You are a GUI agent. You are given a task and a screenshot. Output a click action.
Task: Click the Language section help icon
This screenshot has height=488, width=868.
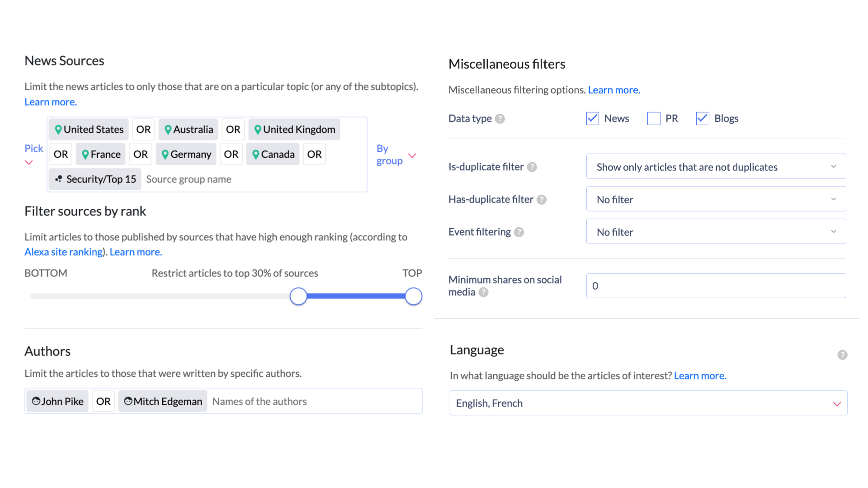coord(842,355)
